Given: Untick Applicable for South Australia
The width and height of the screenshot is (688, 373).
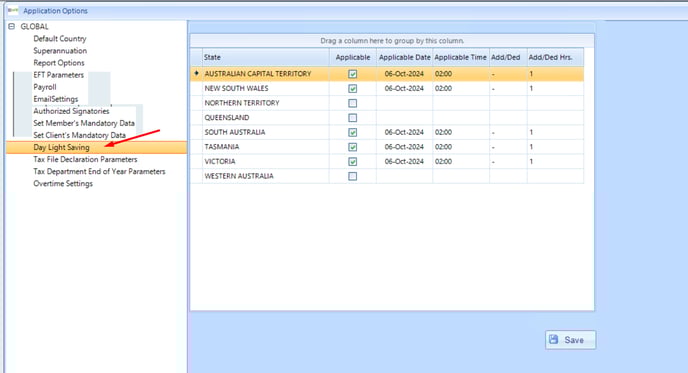Looking at the screenshot, I should tap(352, 133).
